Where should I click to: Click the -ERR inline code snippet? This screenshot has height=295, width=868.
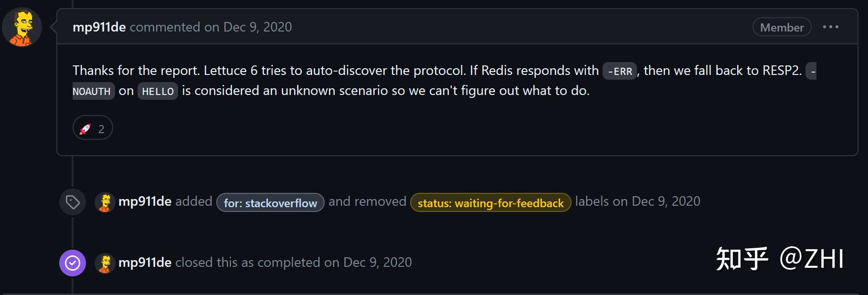click(x=620, y=71)
